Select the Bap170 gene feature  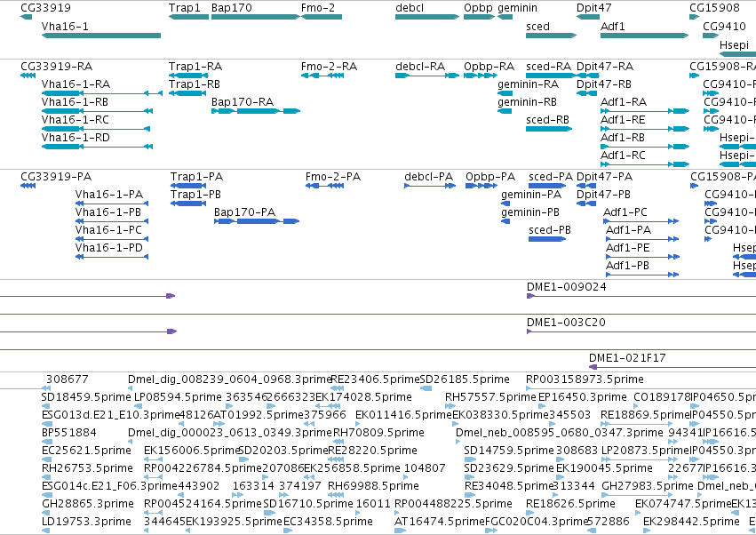256,17
